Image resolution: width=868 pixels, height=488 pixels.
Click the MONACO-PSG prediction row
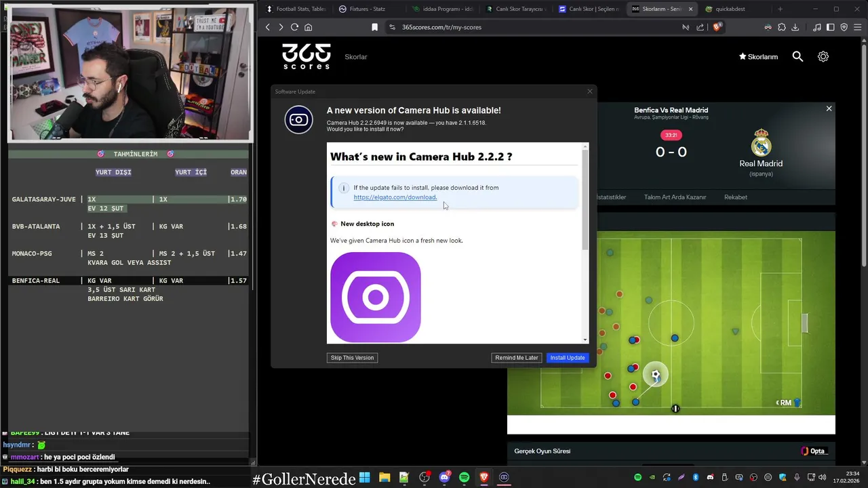pyautogui.click(x=129, y=258)
